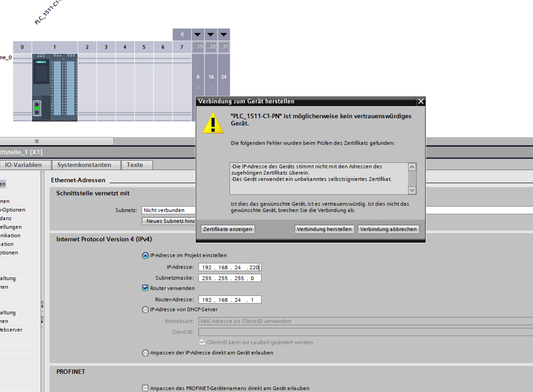Viewport: 533px width, 392px height.
Task: Enable Anpassen des PROFINET-Gerätenamens direkt am Gerät
Action: [145, 388]
